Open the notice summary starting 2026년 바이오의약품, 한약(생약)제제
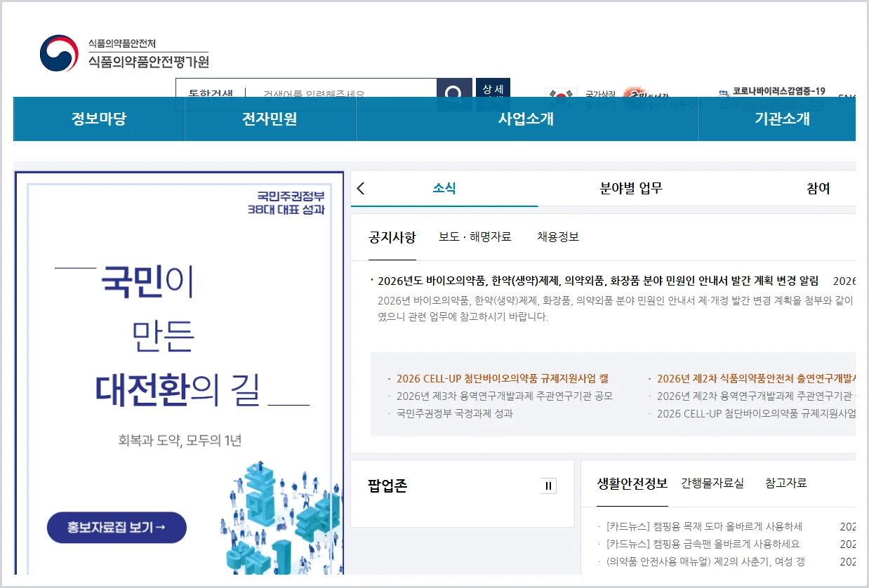Screen dimensions: 869x588 tap(616, 309)
